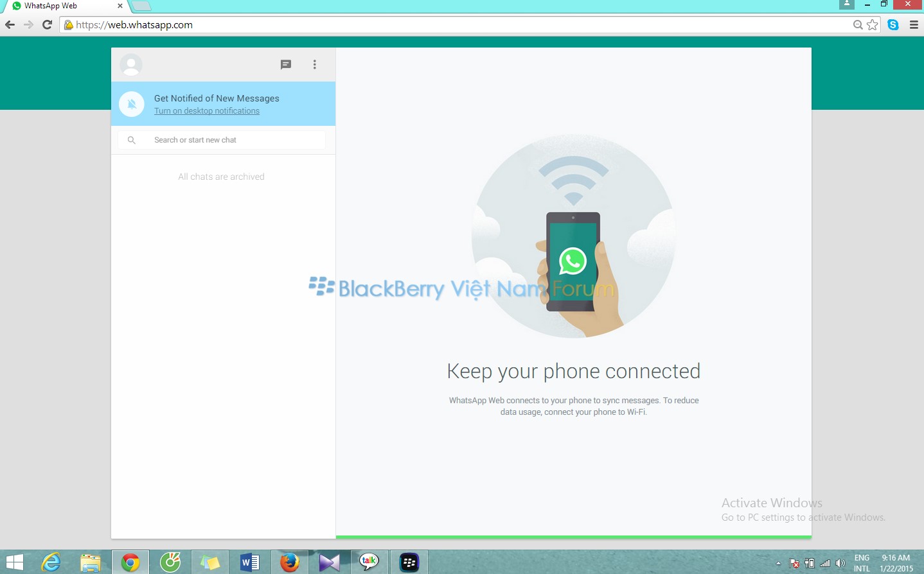Open the clock showing 9:16 AM
The image size is (924, 574).
896,563
